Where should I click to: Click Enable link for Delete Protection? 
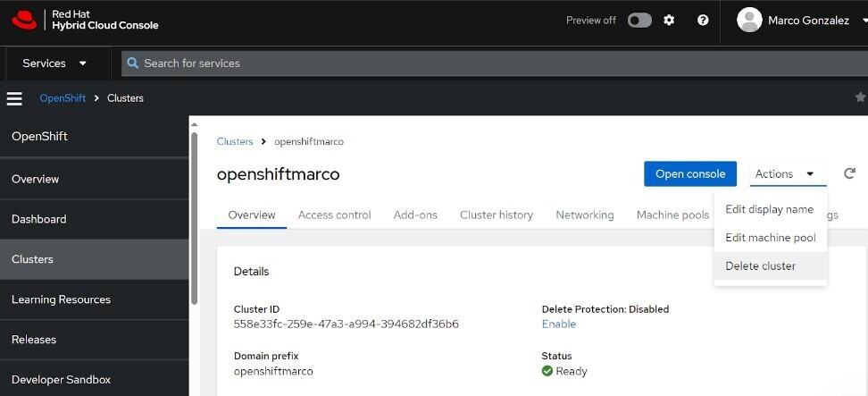(x=559, y=324)
